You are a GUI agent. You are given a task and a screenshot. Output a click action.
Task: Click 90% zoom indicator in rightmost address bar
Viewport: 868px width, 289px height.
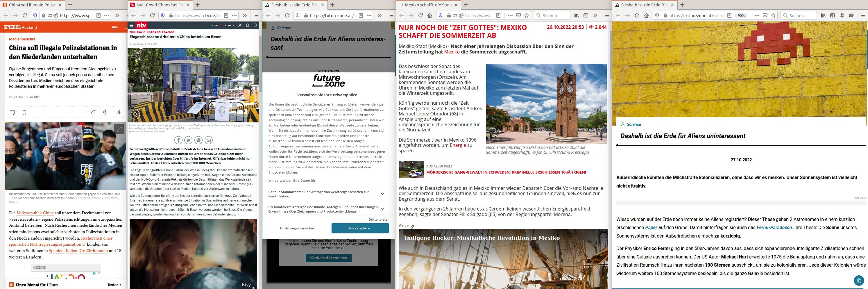741,15
